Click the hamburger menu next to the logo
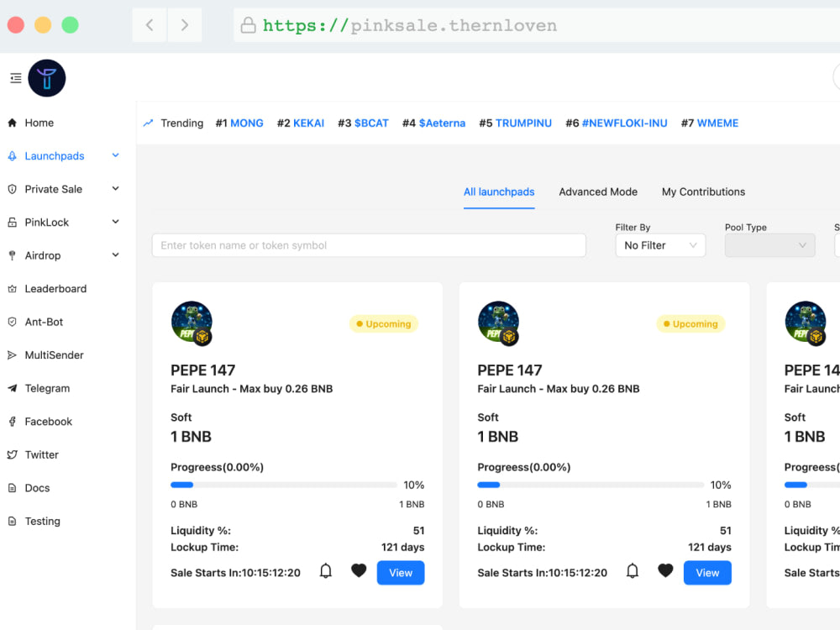Image resolution: width=840 pixels, height=630 pixels. click(15, 77)
